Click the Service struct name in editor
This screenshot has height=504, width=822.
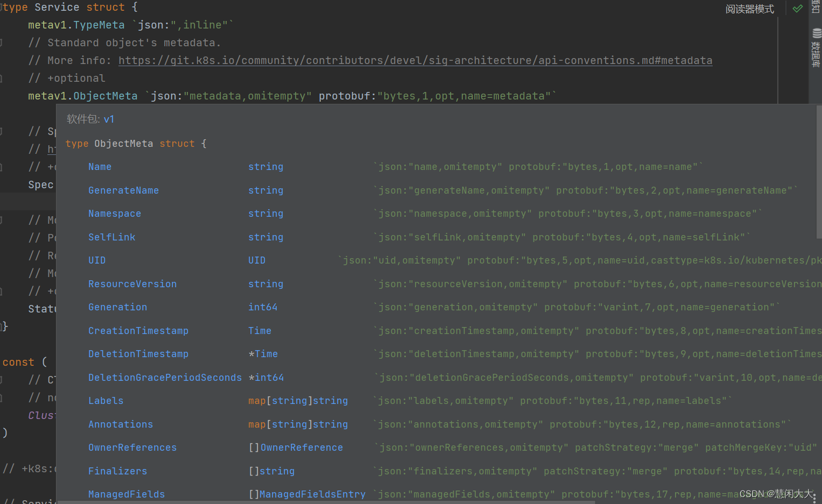point(57,7)
